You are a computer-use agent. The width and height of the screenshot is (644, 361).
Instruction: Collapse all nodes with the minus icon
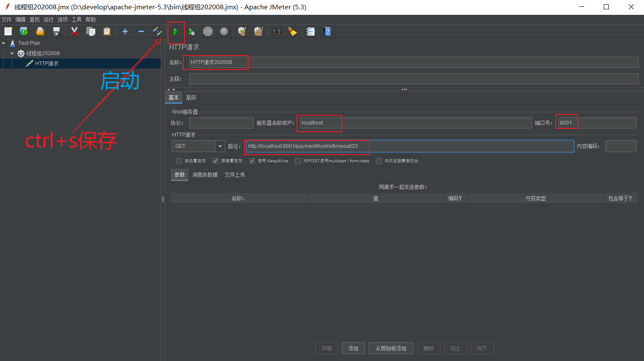click(141, 31)
